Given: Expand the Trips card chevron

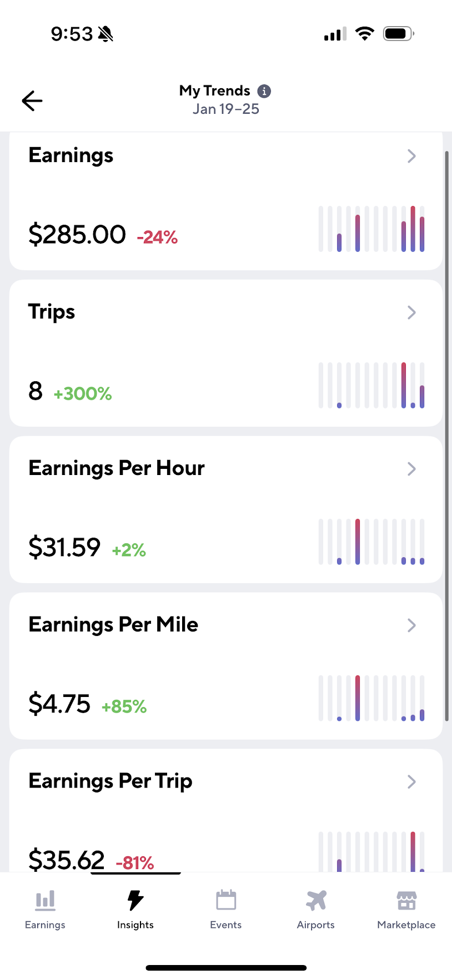Looking at the screenshot, I should click(411, 312).
